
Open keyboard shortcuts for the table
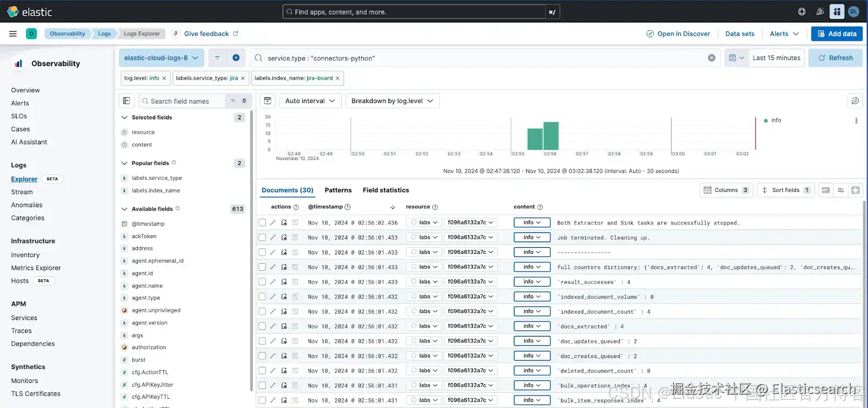(x=826, y=190)
